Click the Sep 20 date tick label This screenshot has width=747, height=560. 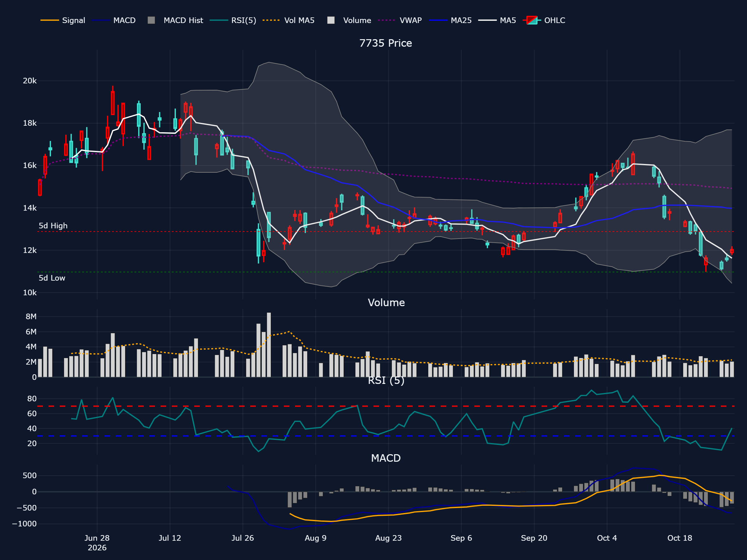tap(534, 538)
